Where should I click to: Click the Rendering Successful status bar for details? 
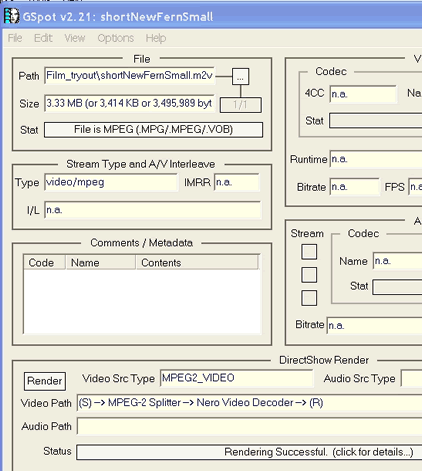click(249, 452)
